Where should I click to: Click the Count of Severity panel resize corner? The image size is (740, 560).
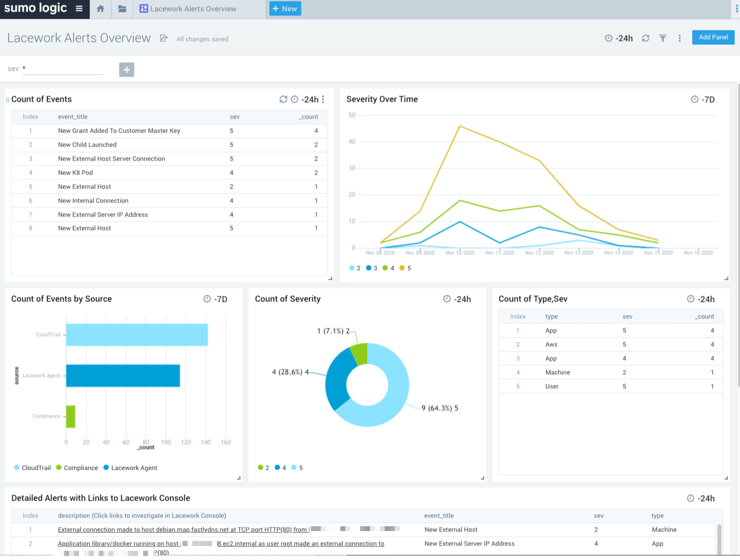tap(482, 478)
